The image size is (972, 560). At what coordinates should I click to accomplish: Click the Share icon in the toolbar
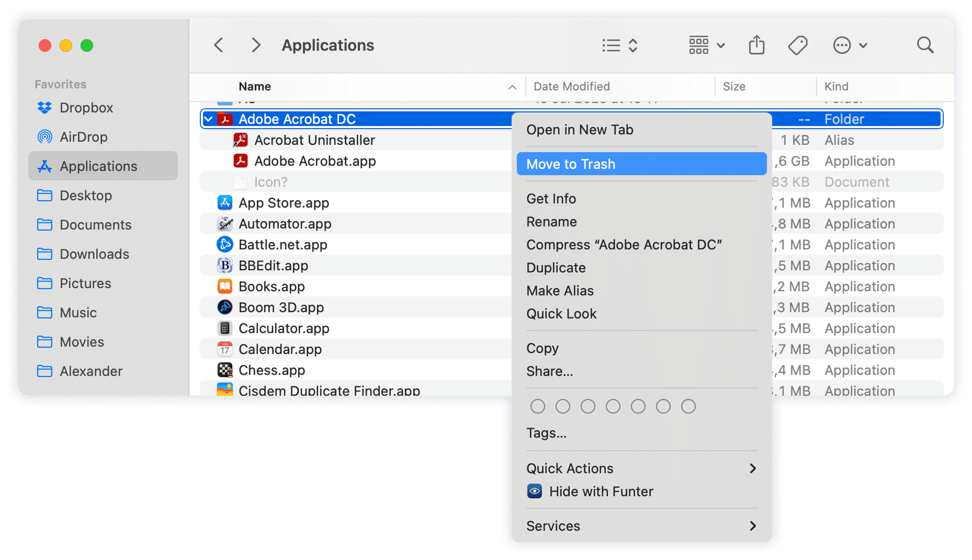click(x=756, y=45)
